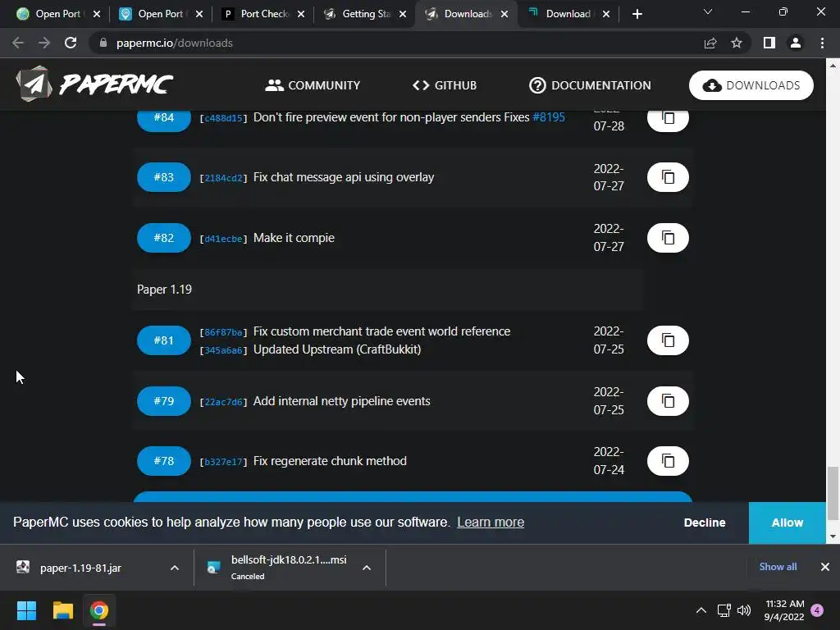Click the Chrome taskbar icon
Image resolution: width=840 pixels, height=630 pixels.
click(99, 610)
